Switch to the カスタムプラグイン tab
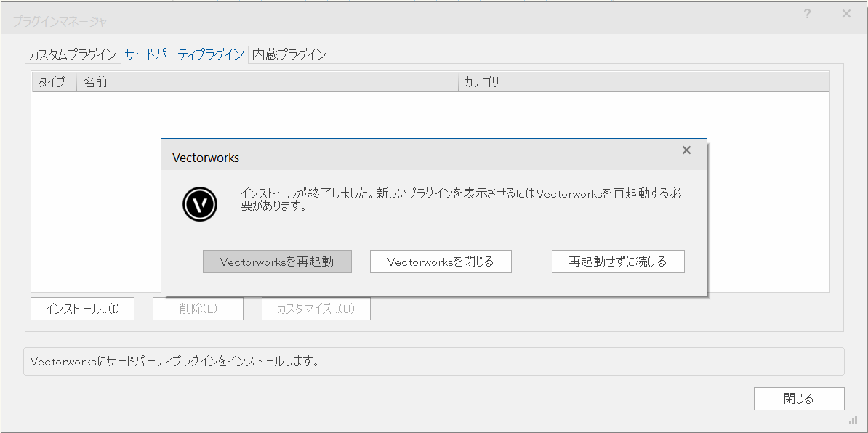The height and width of the screenshot is (433, 868). (x=72, y=54)
